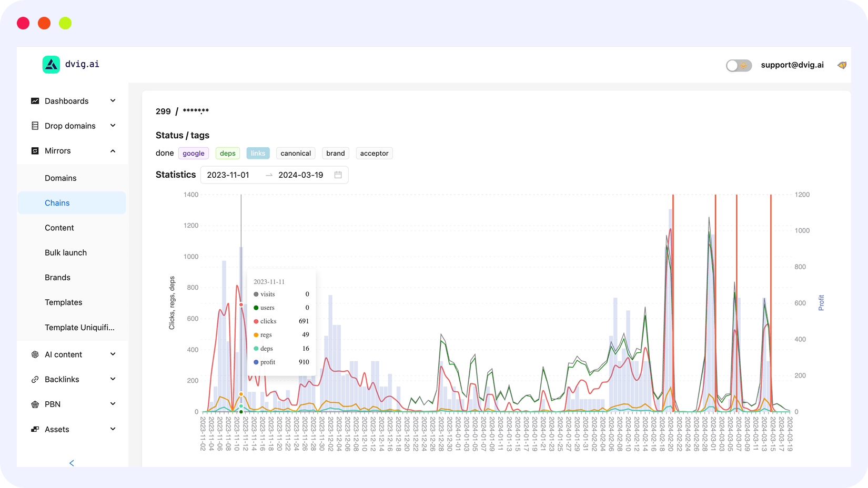The width and height of the screenshot is (868, 488).
Task: Click the Drop domains list icon
Action: 35,126
